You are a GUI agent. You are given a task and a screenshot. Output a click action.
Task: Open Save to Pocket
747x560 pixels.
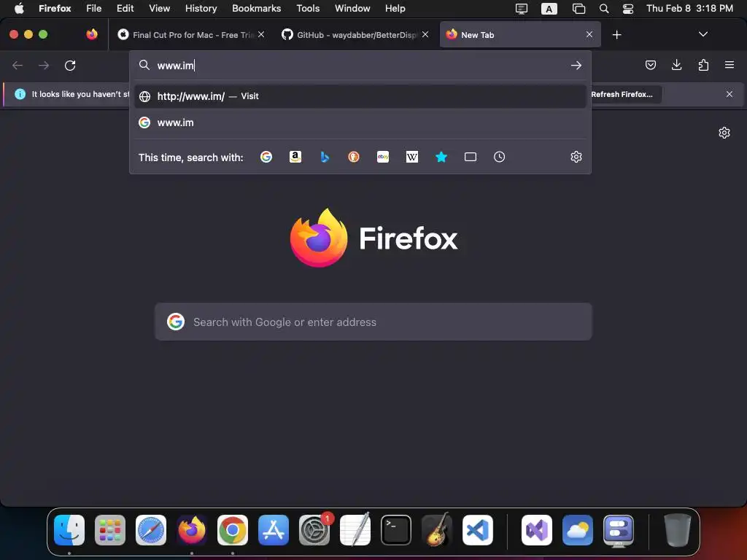650,65
